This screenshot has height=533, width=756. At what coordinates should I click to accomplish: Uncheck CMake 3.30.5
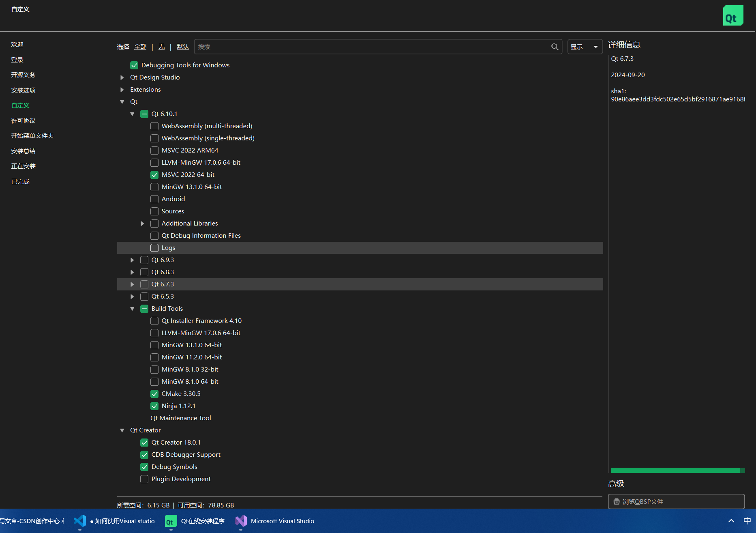tap(154, 394)
